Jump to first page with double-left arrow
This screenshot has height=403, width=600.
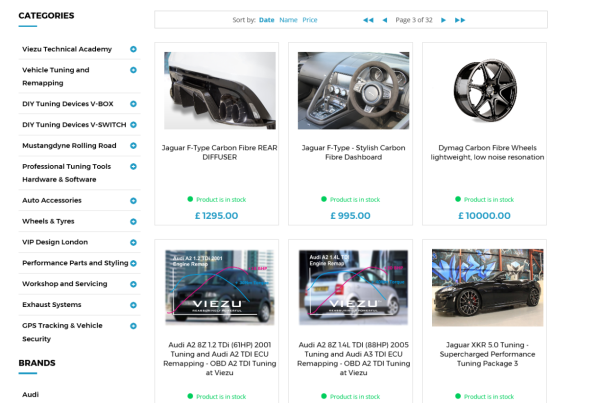click(368, 20)
